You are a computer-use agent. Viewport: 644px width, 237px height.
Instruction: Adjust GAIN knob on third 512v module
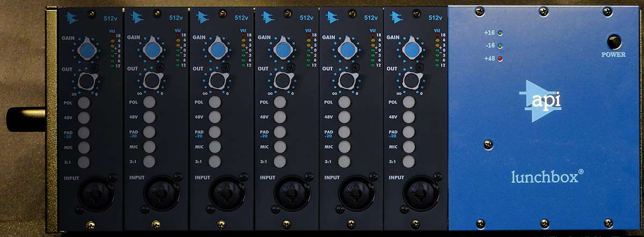click(x=217, y=50)
